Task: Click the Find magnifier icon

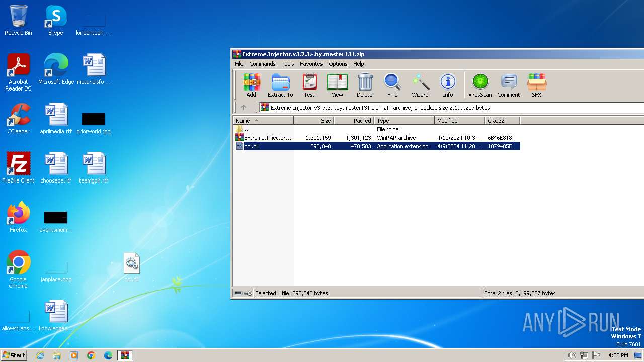Action: 392,85
